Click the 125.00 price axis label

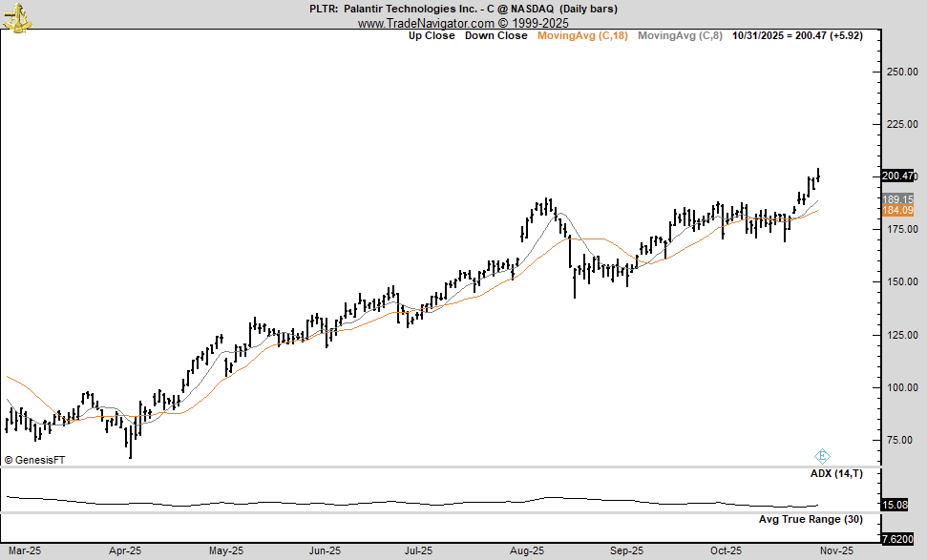902,335
